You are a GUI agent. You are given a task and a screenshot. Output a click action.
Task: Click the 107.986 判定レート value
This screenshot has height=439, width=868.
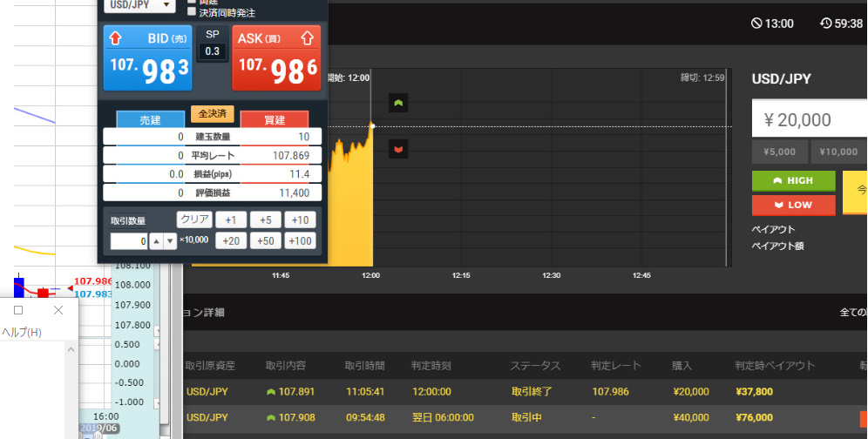(x=611, y=391)
